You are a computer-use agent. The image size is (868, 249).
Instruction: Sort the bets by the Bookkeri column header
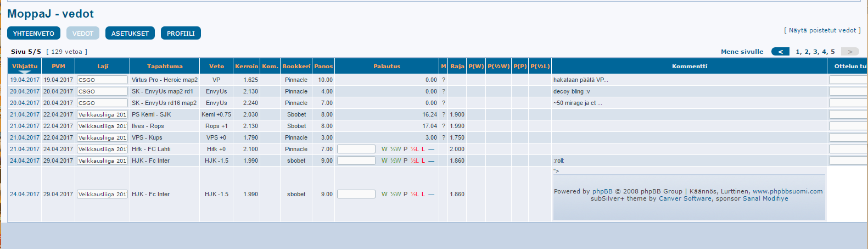point(296,66)
